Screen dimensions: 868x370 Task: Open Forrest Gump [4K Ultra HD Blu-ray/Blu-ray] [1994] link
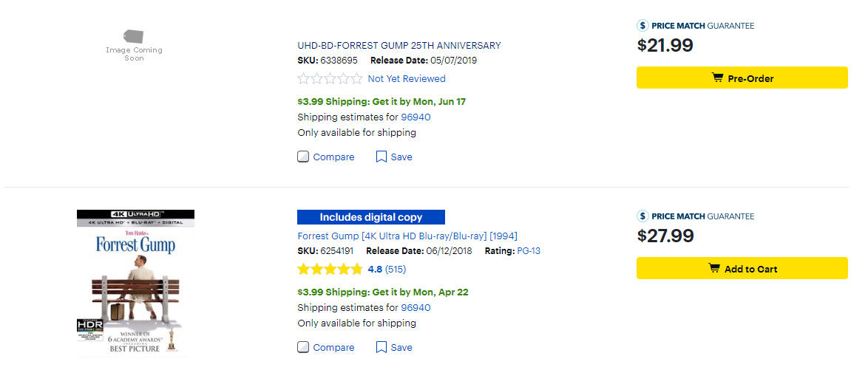click(407, 236)
